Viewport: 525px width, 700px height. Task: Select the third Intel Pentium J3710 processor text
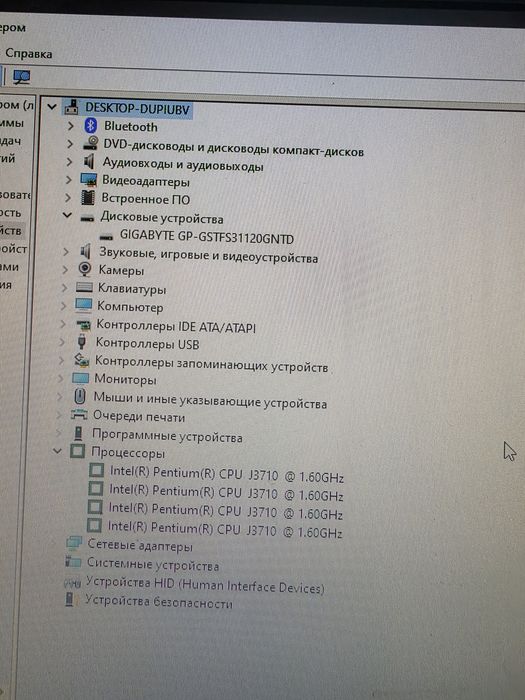225,512
